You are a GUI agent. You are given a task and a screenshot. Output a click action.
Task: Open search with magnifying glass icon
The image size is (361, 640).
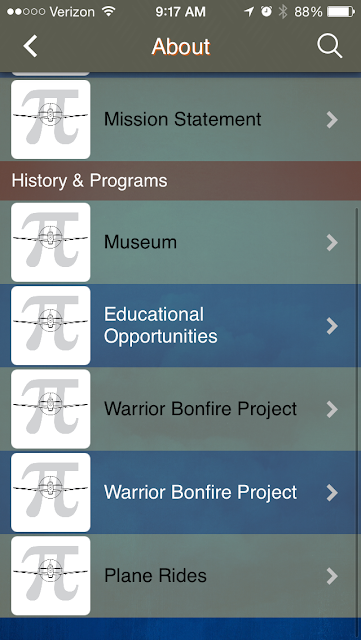(329, 46)
